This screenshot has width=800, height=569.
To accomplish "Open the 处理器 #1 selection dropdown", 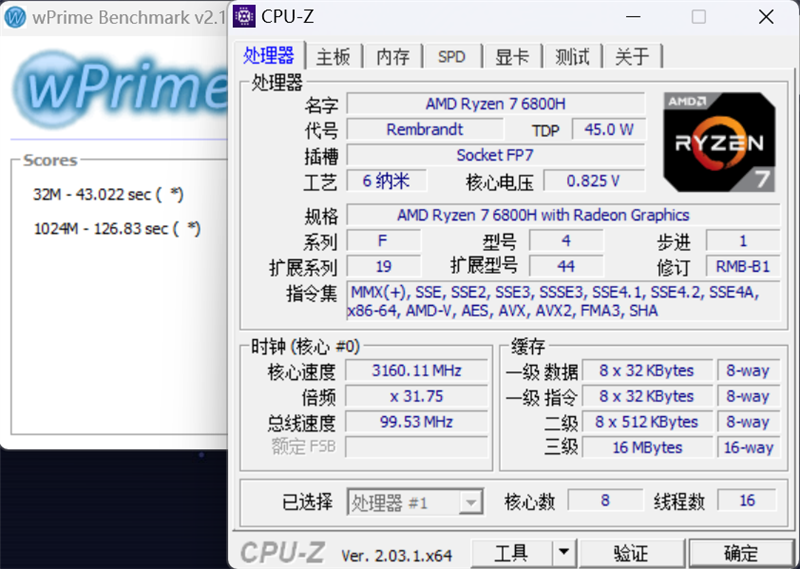I will [415, 503].
